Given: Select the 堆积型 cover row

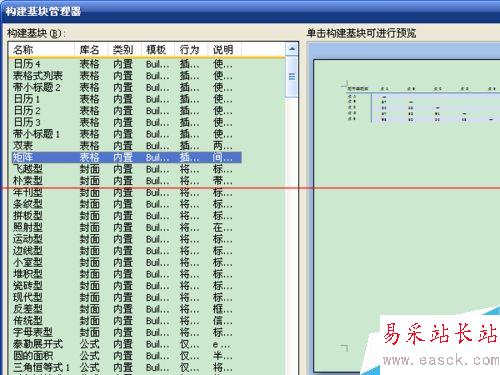Looking at the screenshot, I should [x=126, y=274].
